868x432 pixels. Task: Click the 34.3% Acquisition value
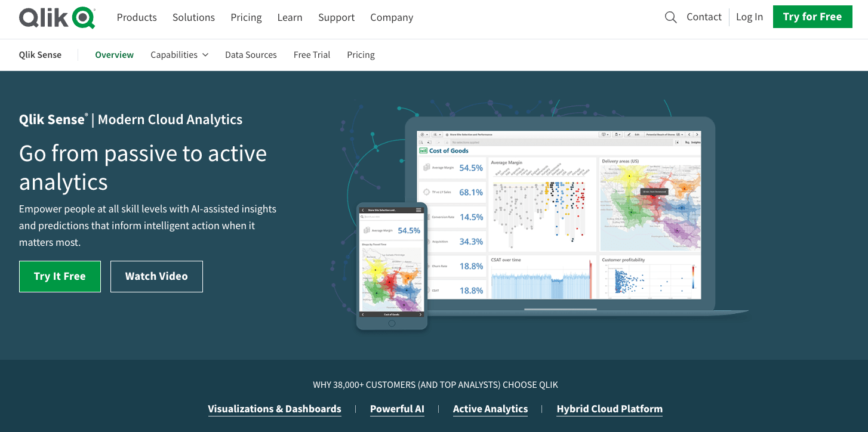pos(471,242)
